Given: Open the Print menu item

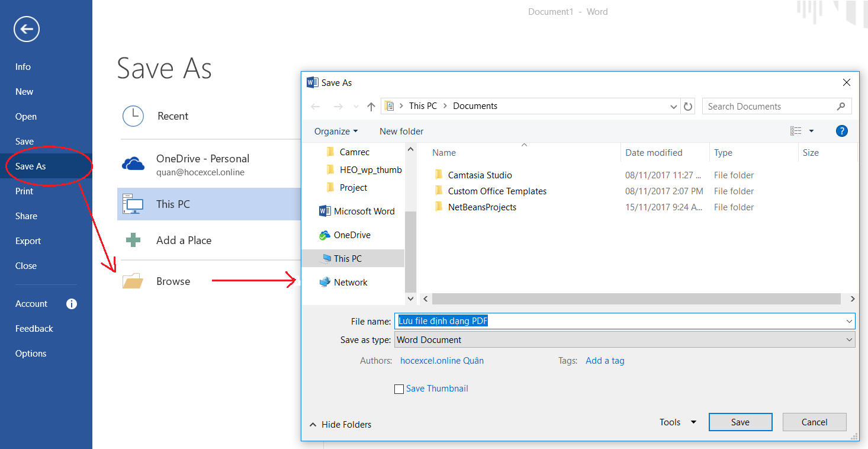Looking at the screenshot, I should point(24,191).
